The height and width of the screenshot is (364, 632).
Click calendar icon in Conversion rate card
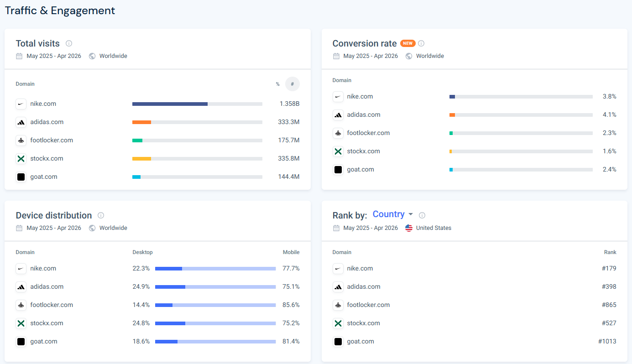pos(336,56)
